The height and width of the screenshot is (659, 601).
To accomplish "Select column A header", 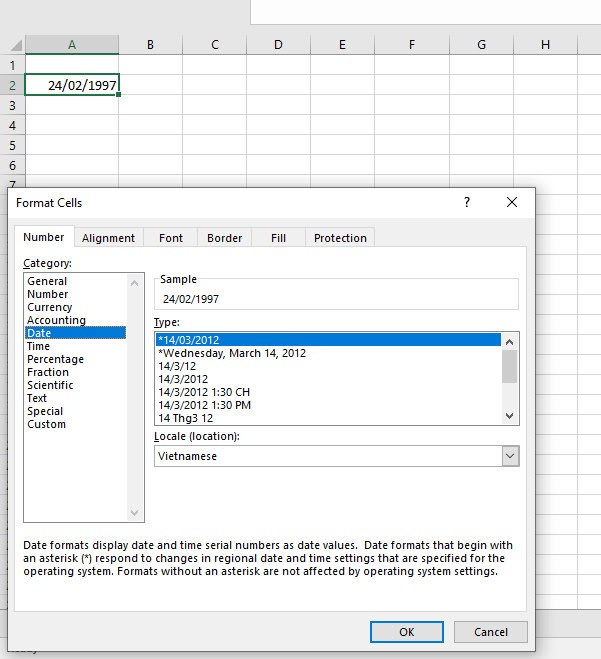I will coord(72,45).
